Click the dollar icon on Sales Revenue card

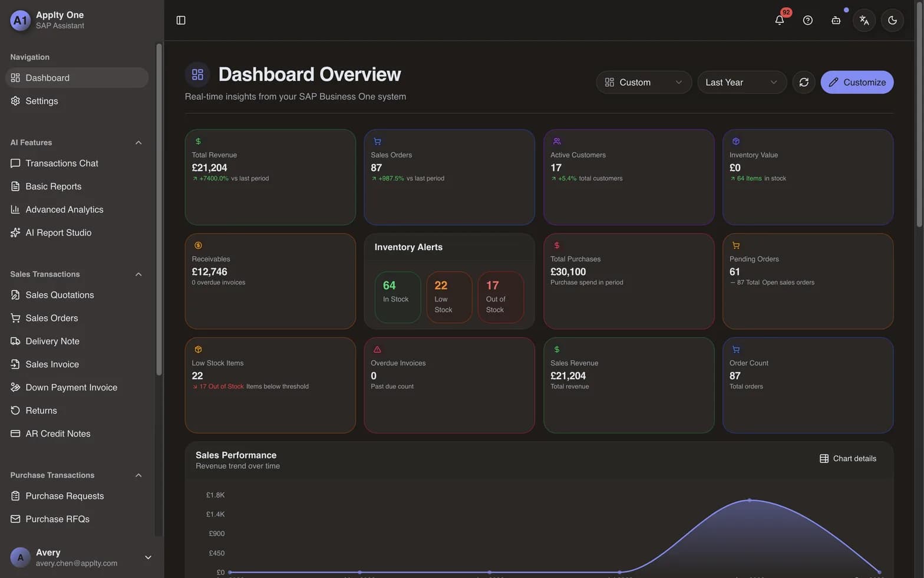557,349
